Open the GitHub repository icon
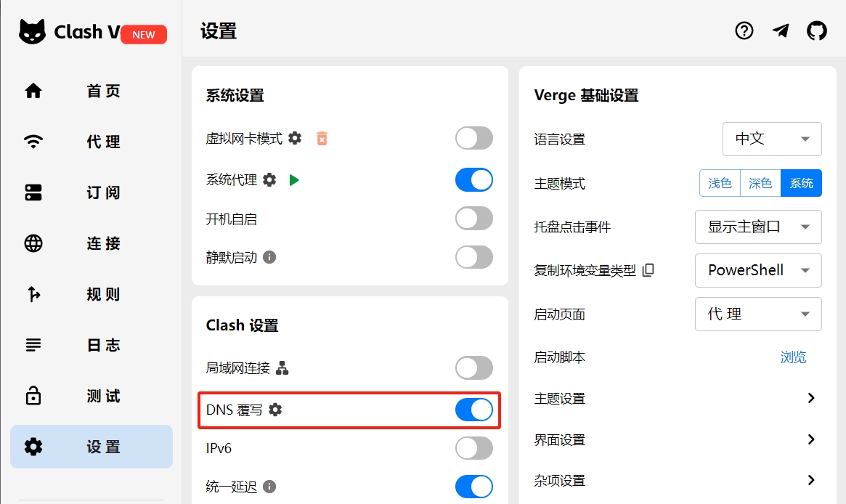The image size is (846, 504). [816, 31]
